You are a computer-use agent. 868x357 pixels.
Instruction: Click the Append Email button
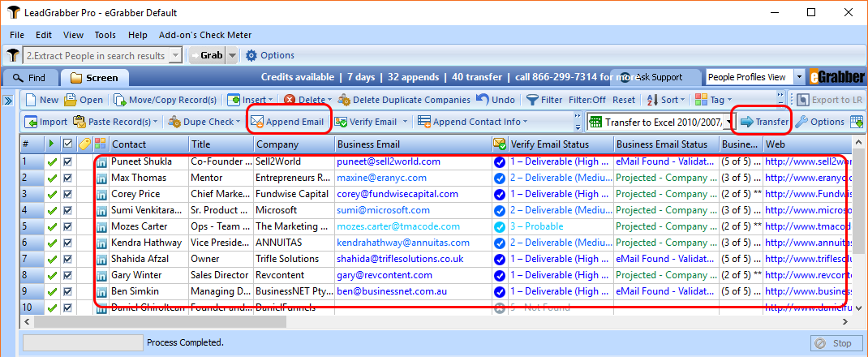(288, 121)
